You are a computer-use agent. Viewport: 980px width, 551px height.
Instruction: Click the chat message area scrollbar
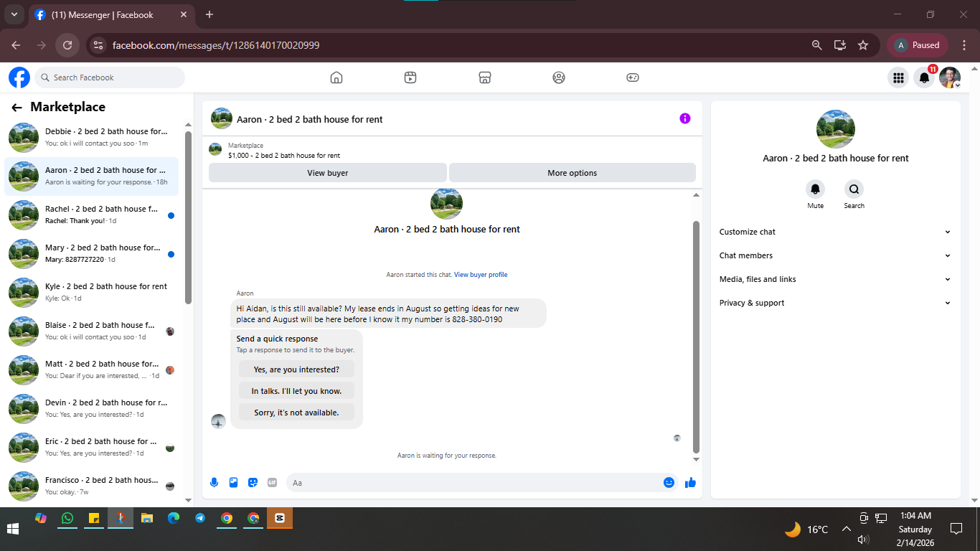[696, 336]
